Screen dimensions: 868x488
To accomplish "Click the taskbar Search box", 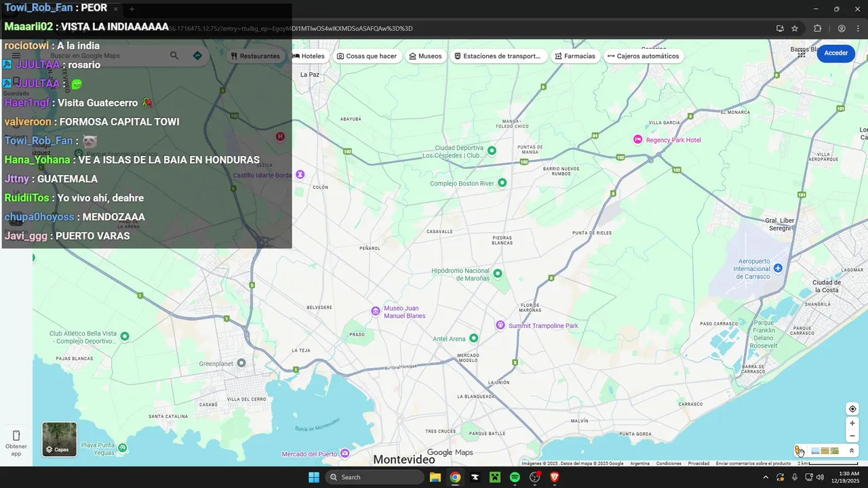I will pos(374,477).
